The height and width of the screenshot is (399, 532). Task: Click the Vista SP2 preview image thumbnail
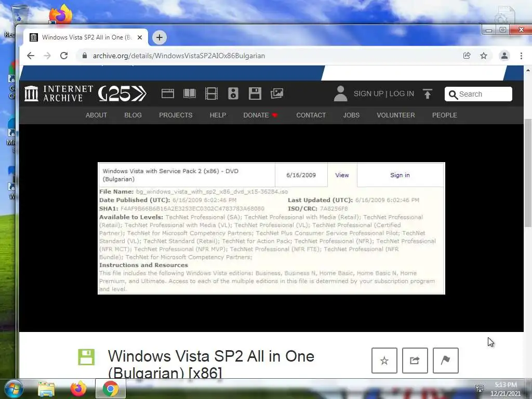coord(271,228)
